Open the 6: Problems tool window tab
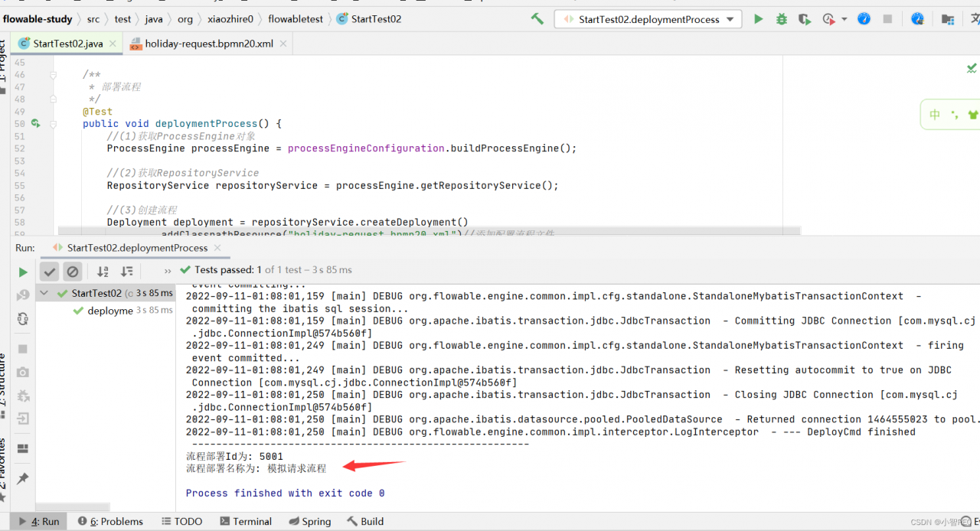Viewport: 980px width, 531px height. pos(110,521)
